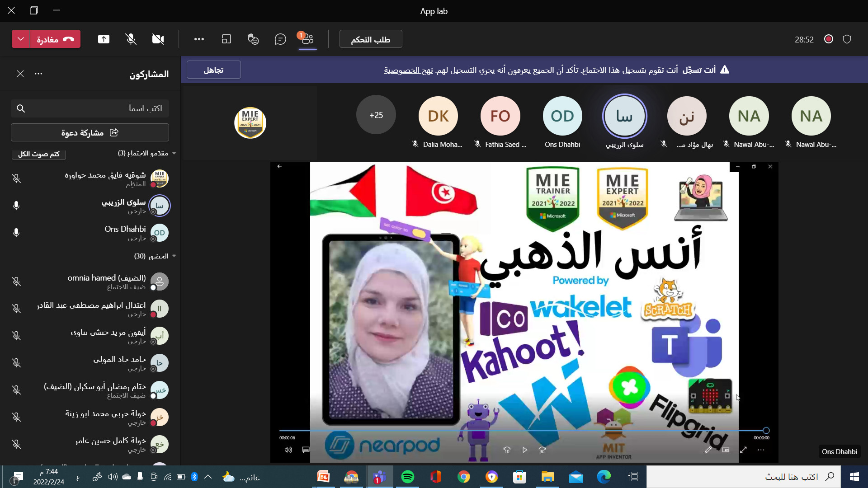
Task: Click the red recording indicator
Action: point(829,39)
